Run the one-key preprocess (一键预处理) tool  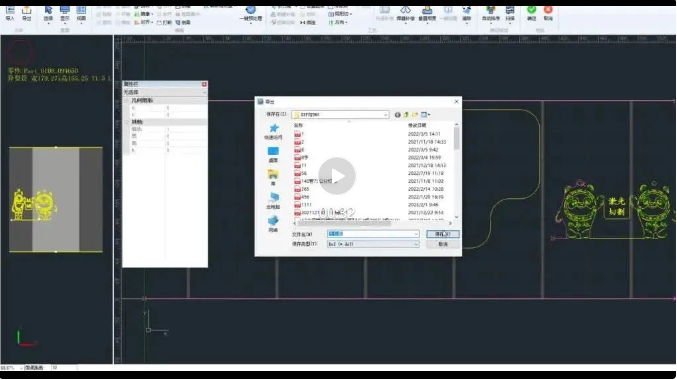251,13
